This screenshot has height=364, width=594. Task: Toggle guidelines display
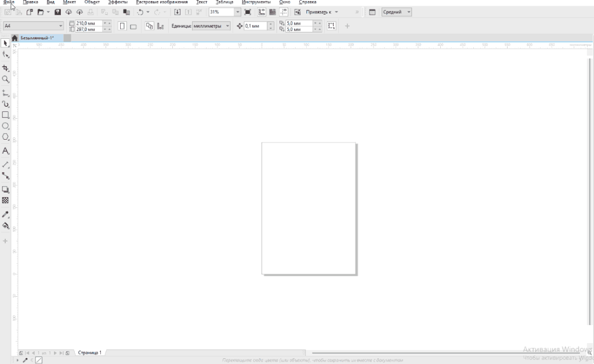[x=283, y=12]
